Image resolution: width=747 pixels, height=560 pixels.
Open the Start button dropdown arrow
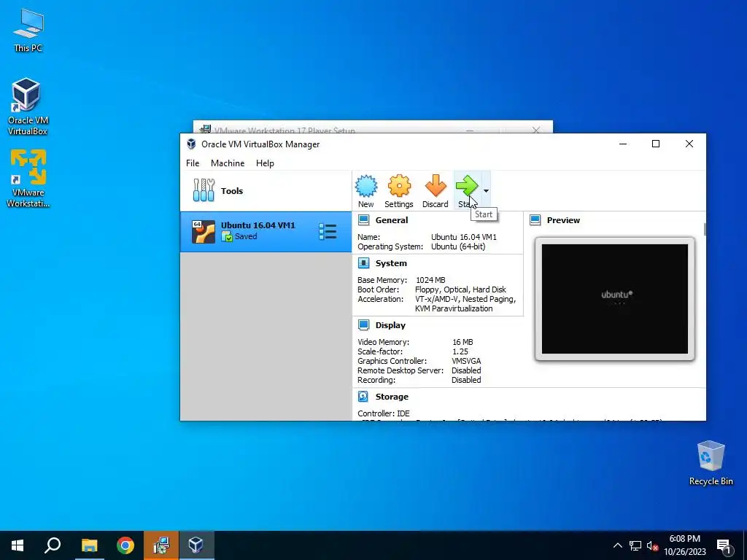pyautogui.click(x=486, y=191)
